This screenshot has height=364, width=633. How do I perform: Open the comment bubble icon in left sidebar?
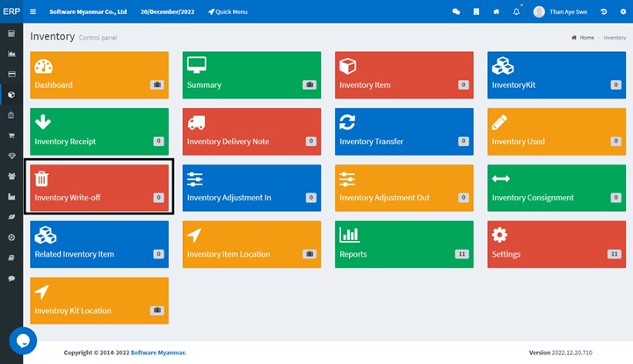(11, 278)
